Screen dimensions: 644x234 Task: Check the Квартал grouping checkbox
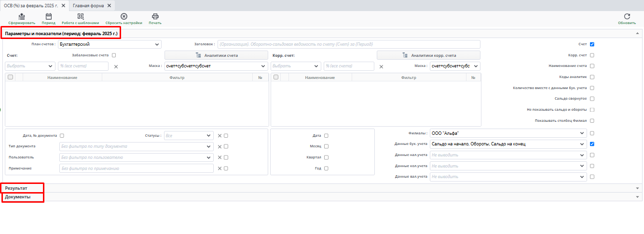click(326, 157)
